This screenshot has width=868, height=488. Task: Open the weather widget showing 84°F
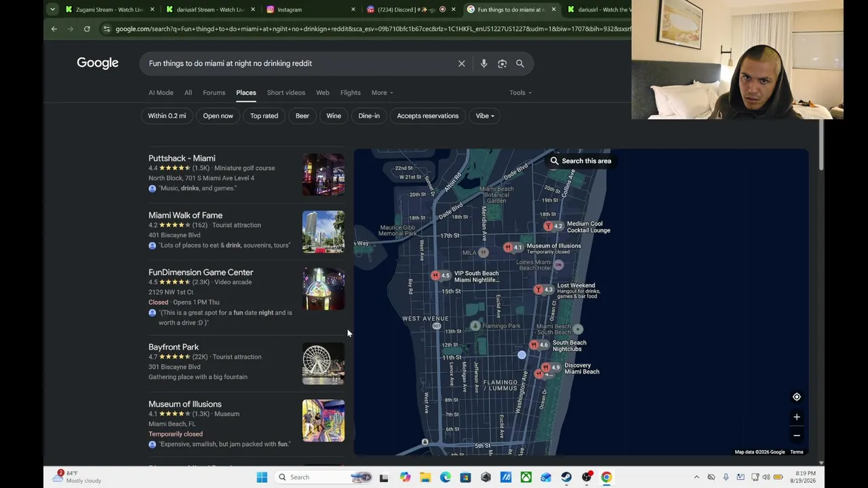[77, 477]
